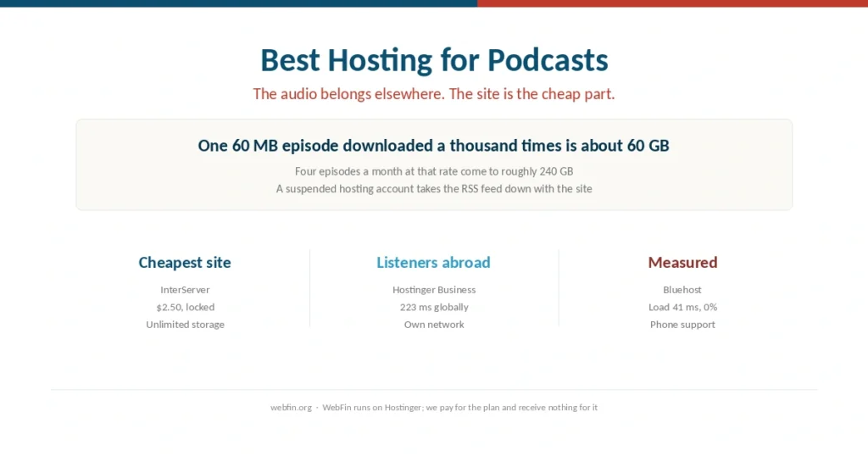Click the headline 'One 60 MB episode downloaded' text
This screenshot has height=456, width=868.
tap(433, 146)
